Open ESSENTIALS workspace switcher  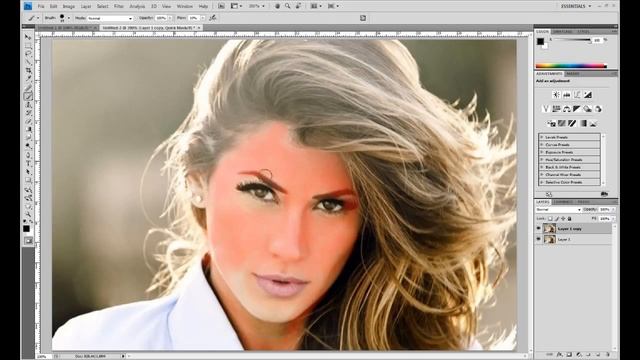click(576, 6)
